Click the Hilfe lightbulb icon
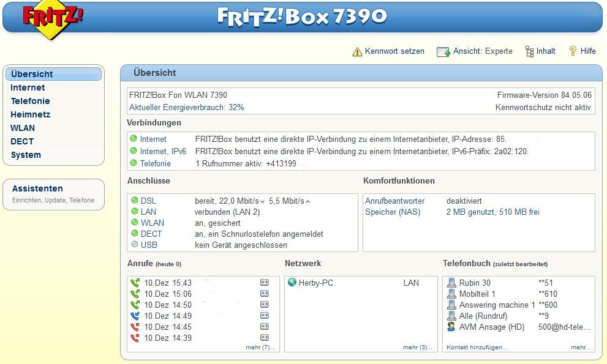The width and height of the screenshot is (607, 364). [x=573, y=51]
